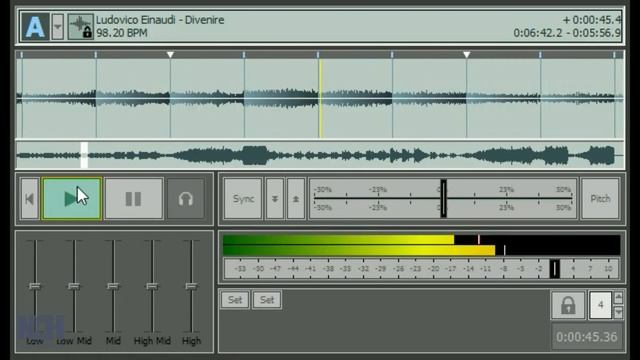Jump to track start button
The width and height of the screenshot is (640, 360).
(30, 199)
